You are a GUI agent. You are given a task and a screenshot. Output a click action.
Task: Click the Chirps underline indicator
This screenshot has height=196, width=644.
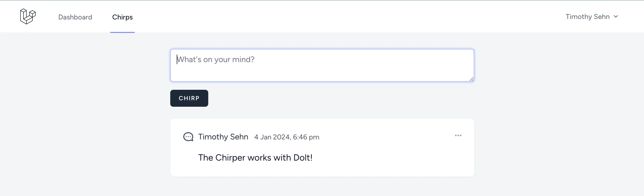pyautogui.click(x=122, y=32)
